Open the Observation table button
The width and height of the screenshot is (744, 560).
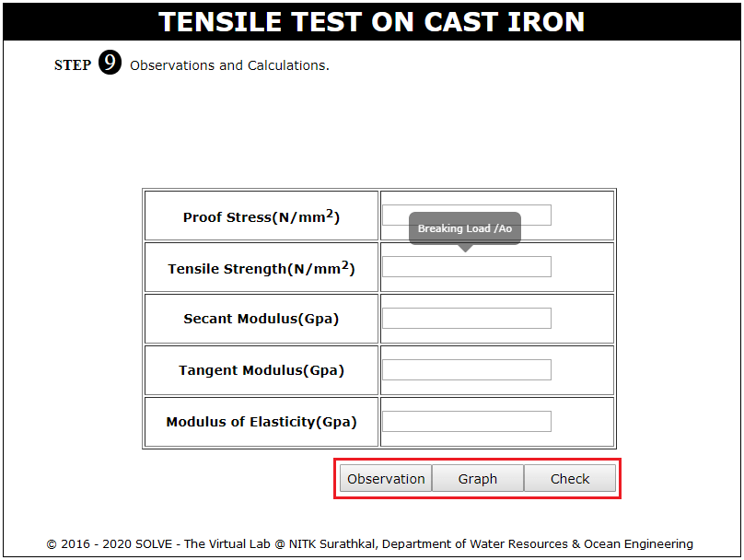[386, 478]
